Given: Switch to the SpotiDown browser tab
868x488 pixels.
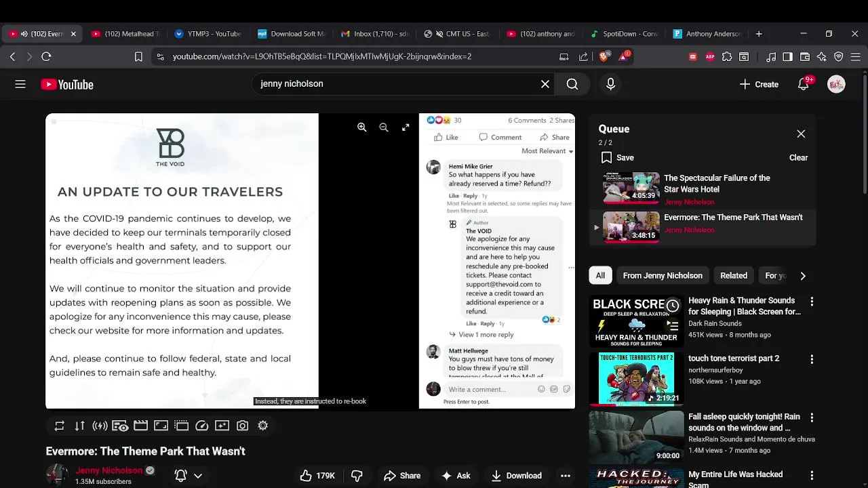Looking at the screenshot, I should (x=626, y=34).
